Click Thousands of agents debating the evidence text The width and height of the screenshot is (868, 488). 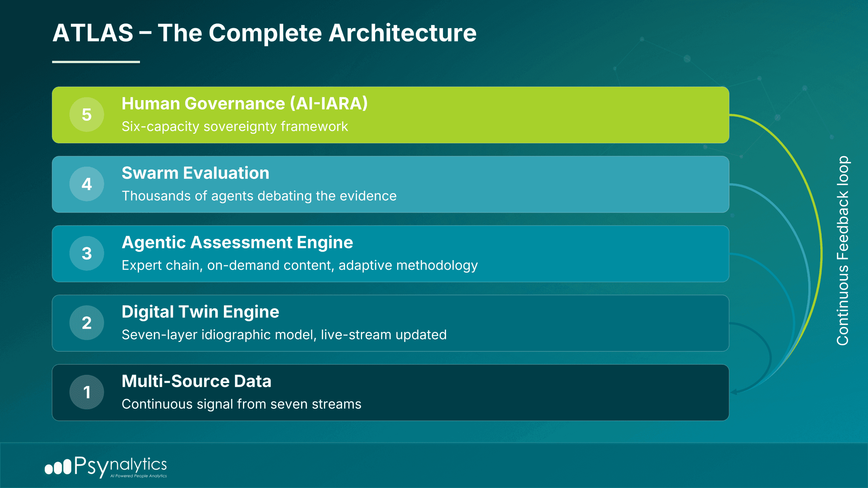pyautogui.click(x=259, y=196)
